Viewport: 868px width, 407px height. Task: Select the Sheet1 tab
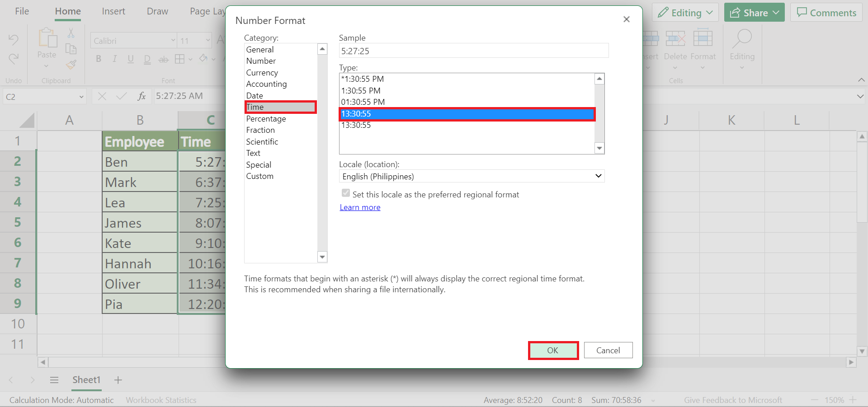[86, 380]
